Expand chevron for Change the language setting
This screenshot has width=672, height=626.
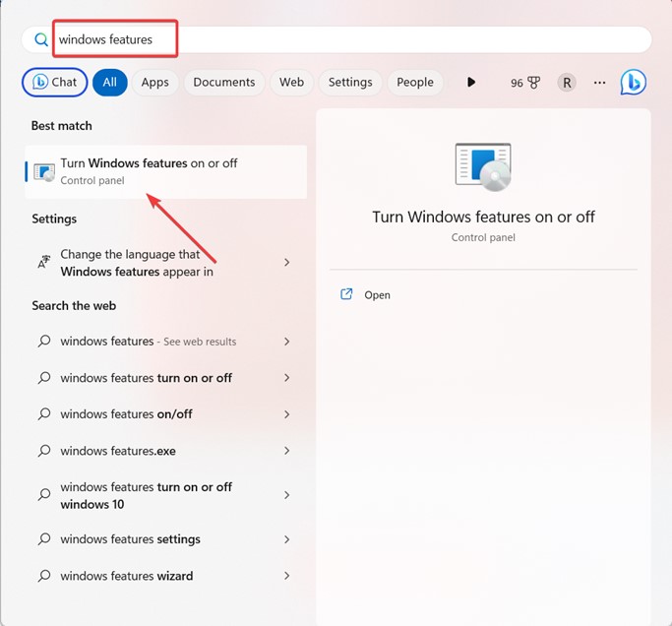tap(287, 263)
